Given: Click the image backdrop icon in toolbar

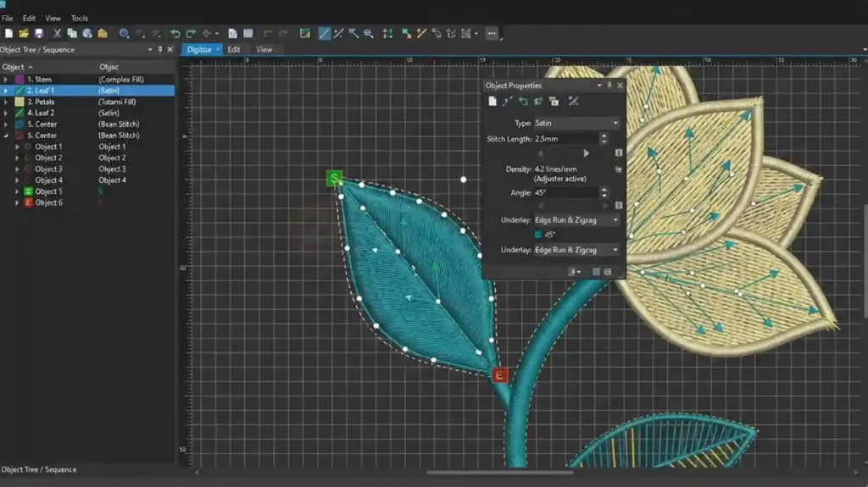Looking at the screenshot, I should pos(305,34).
